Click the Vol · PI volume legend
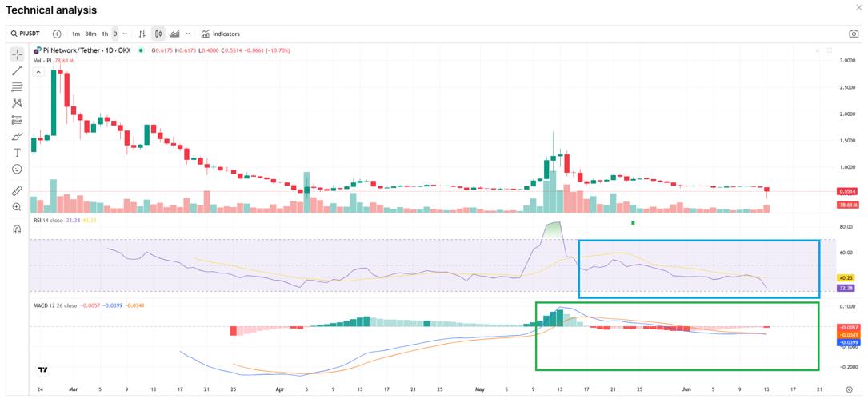868x399 pixels. point(43,60)
